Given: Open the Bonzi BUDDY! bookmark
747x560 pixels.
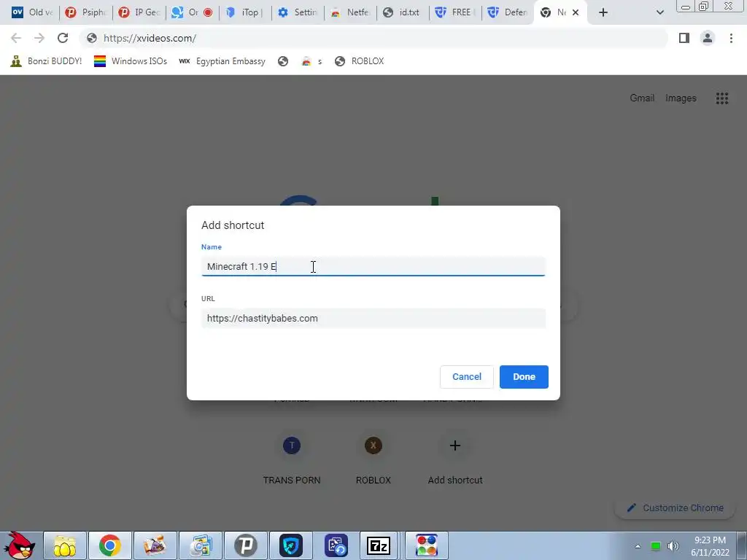Looking at the screenshot, I should point(46,61).
